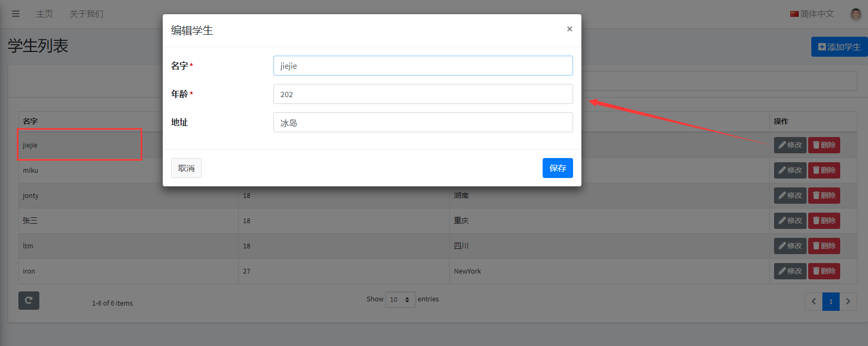Focus the 名字 name input field

[422, 66]
